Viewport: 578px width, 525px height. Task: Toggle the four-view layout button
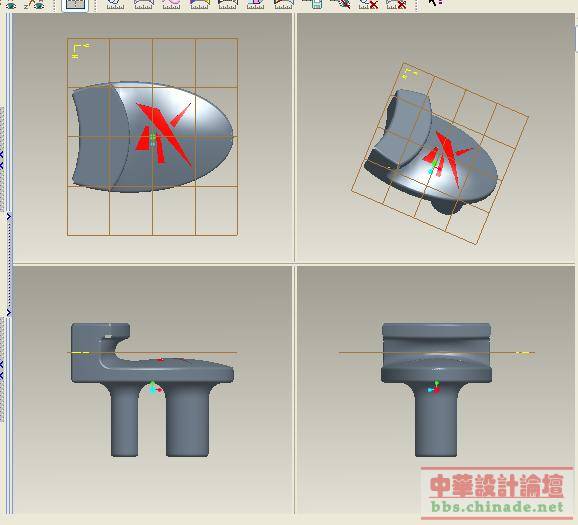[75, 4]
